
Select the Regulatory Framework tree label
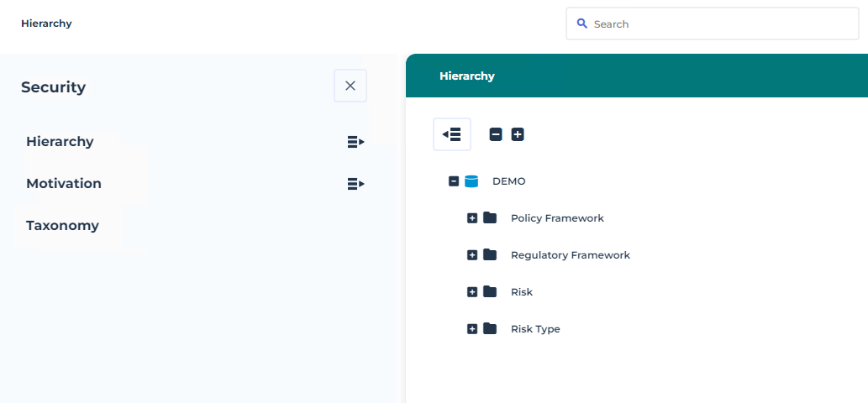(570, 255)
